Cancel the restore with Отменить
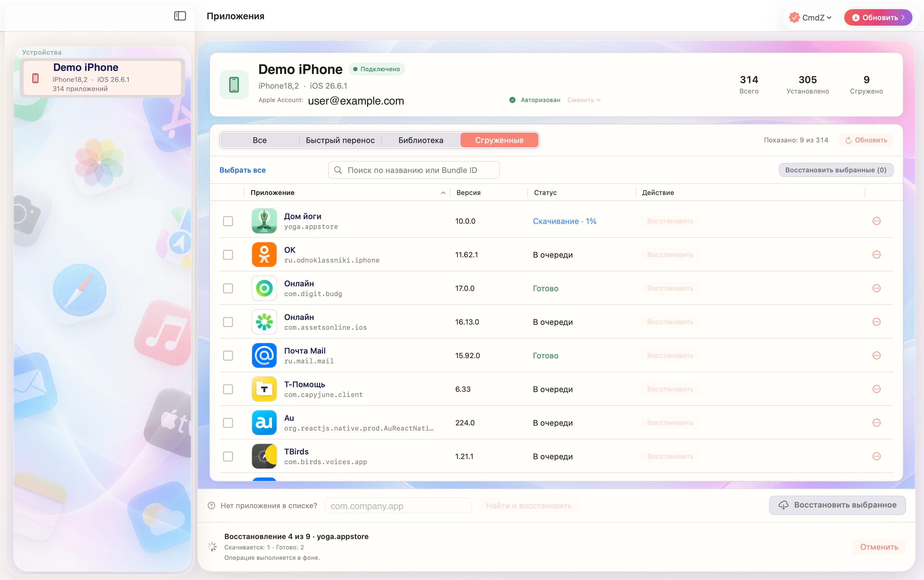This screenshot has width=924, height=580. click(879, 547)
